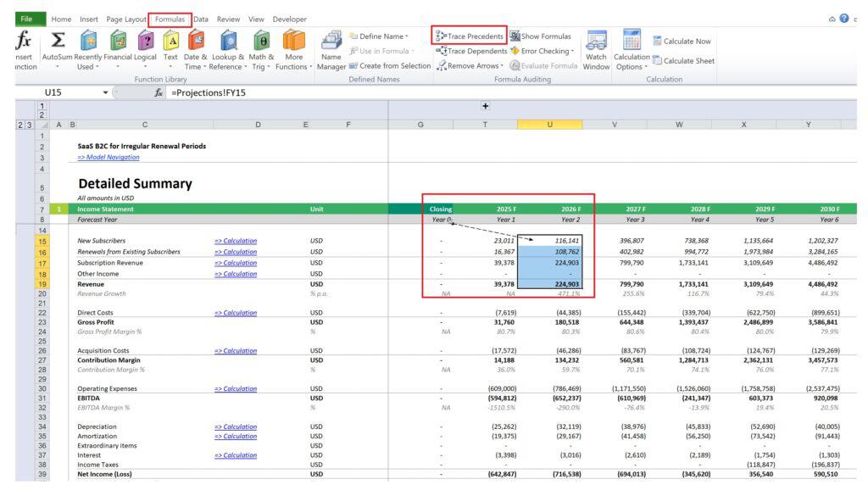Select row outline level 2 button

point(20,125)
